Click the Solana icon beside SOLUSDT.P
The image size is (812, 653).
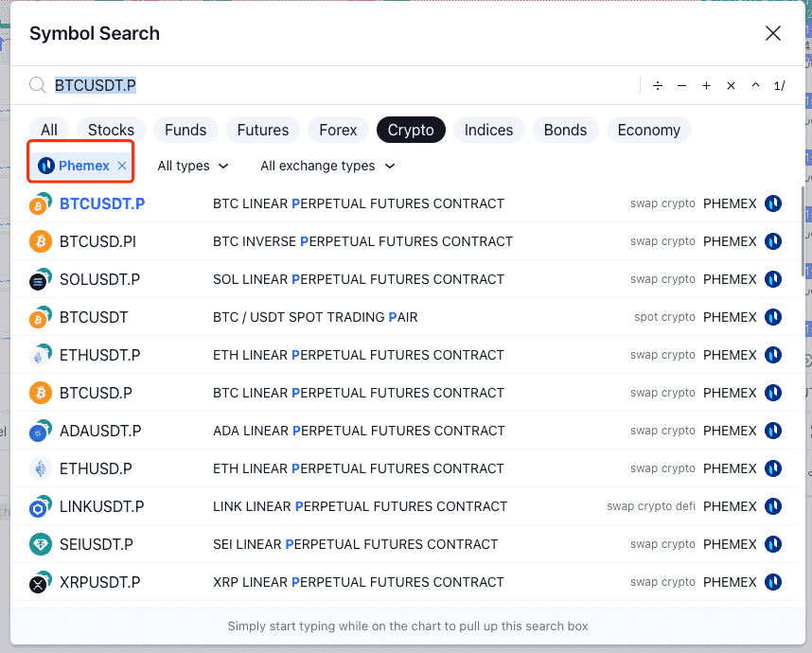click(x=41, y=279)
